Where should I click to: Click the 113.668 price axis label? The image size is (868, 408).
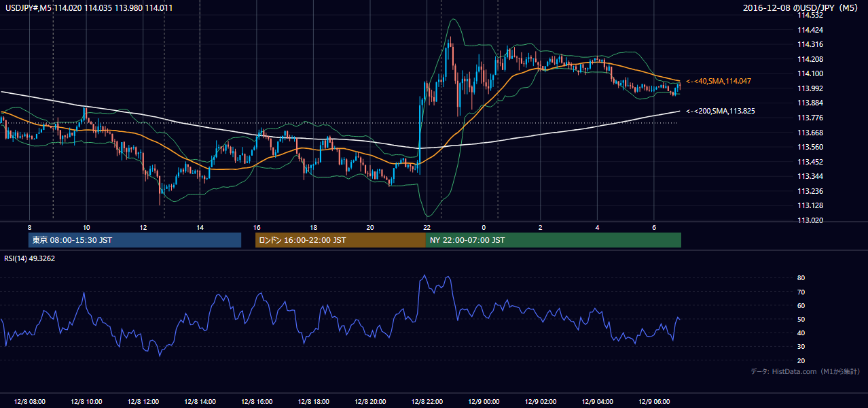tap(810, 133)
